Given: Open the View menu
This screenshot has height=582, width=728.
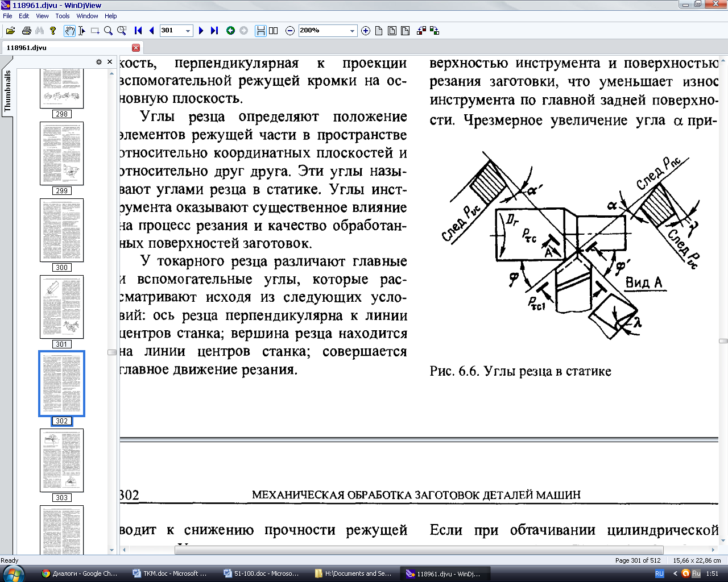Looking at the screenshot, I should [42, 16].
